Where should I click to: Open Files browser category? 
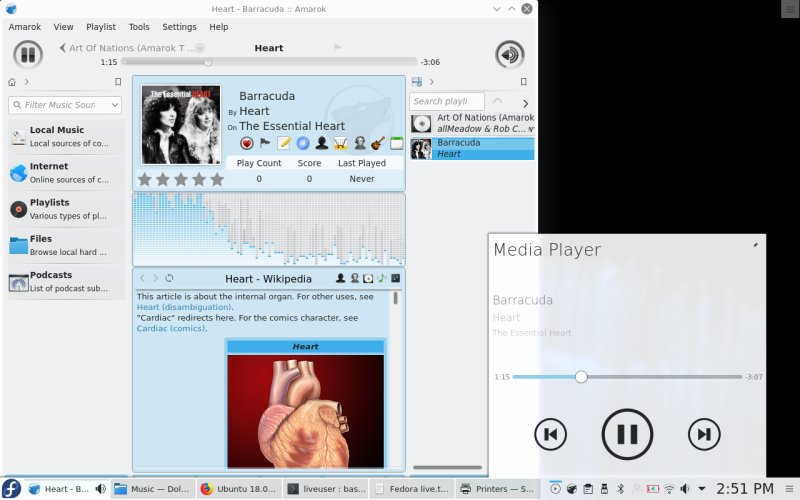pyautogui.click(x=66, y=245)
